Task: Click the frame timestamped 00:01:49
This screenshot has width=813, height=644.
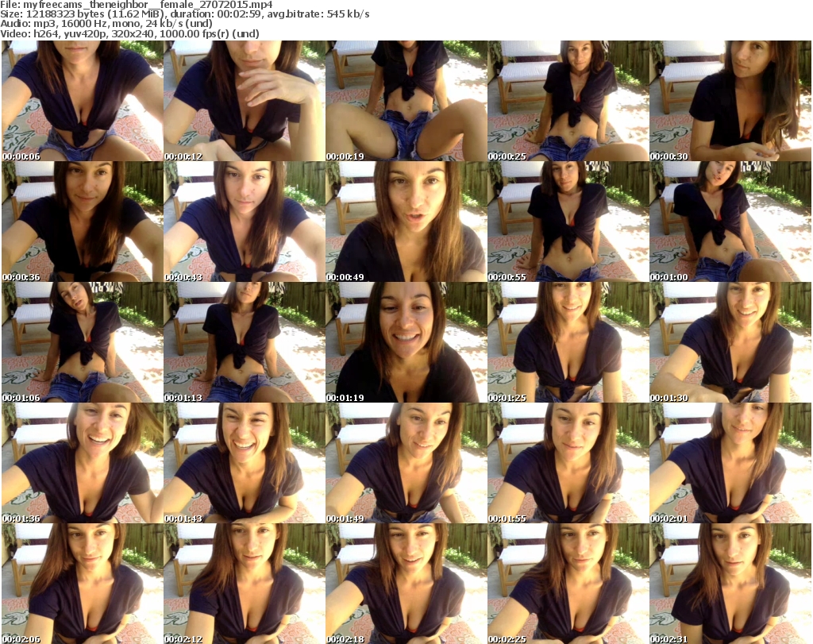Action: click(x=406, y=463)
